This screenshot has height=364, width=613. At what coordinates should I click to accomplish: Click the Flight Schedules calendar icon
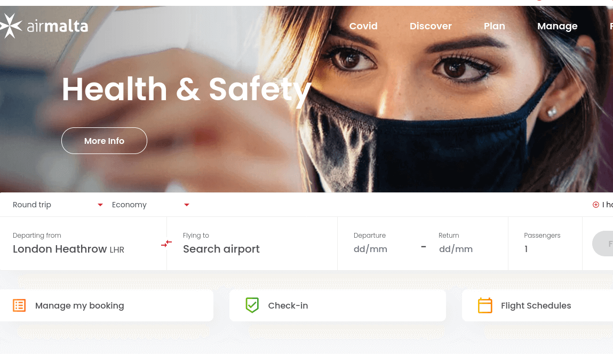coord(485,305)
